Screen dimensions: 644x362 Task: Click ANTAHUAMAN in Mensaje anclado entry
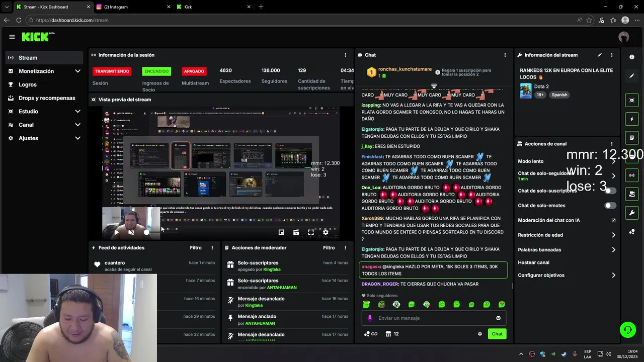[260, 323]
